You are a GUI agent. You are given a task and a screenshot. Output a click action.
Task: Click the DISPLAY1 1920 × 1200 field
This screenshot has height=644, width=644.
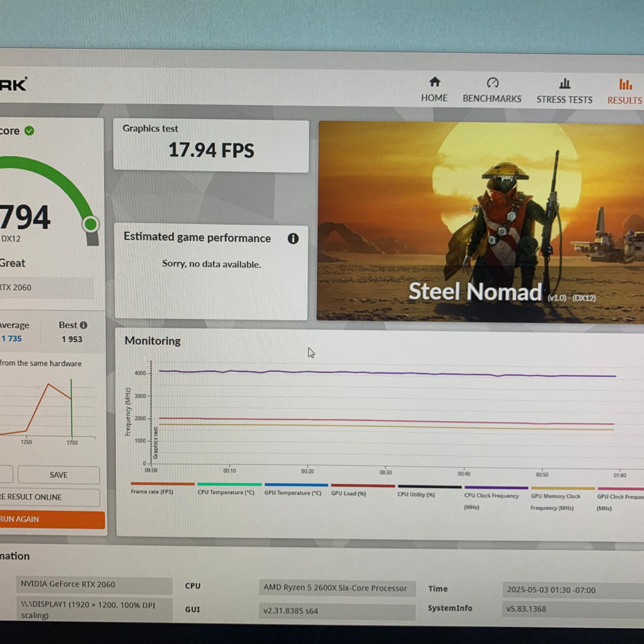[94, 610]
